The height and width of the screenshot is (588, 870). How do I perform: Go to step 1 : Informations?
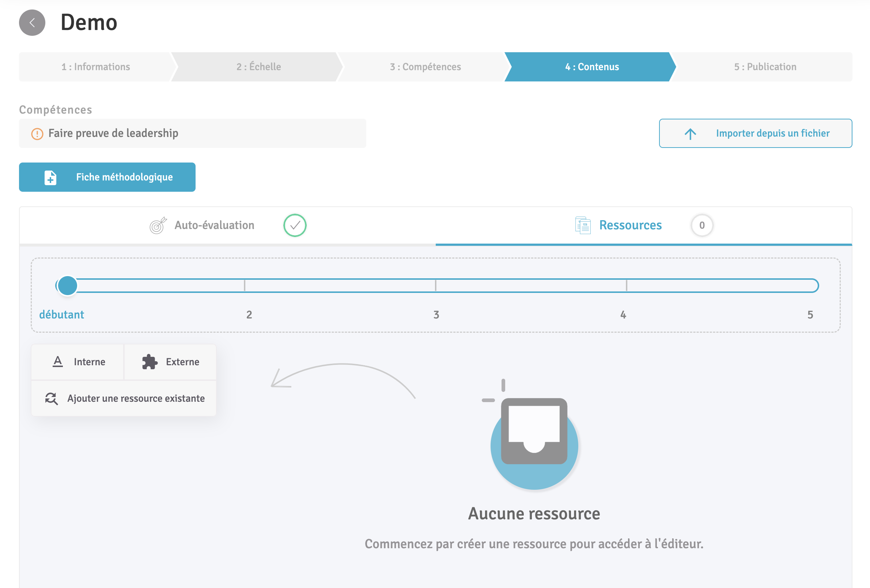tap(95, 67)
